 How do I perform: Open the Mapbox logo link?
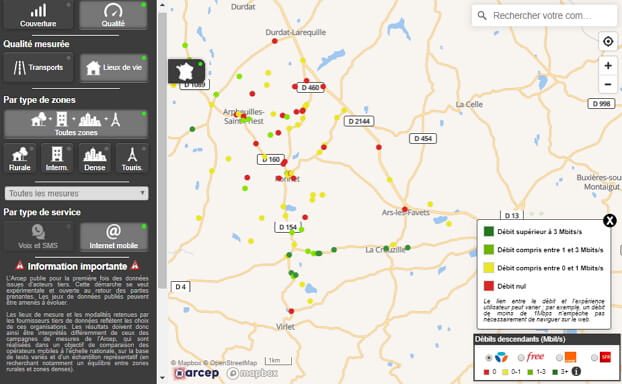(x=252, y=373)
